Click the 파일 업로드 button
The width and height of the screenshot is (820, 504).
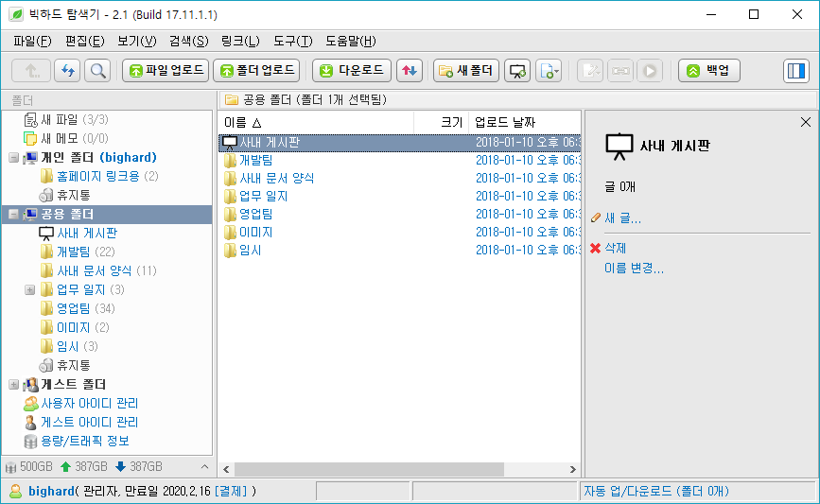click(x=166, y=71)
